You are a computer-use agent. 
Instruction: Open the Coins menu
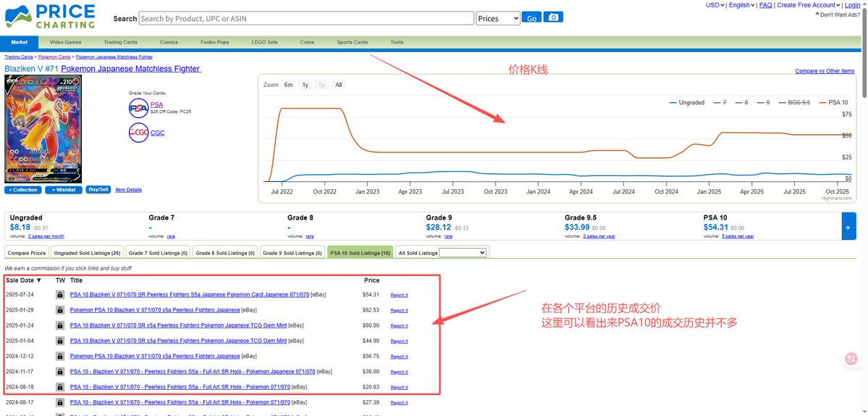(307, 42)
